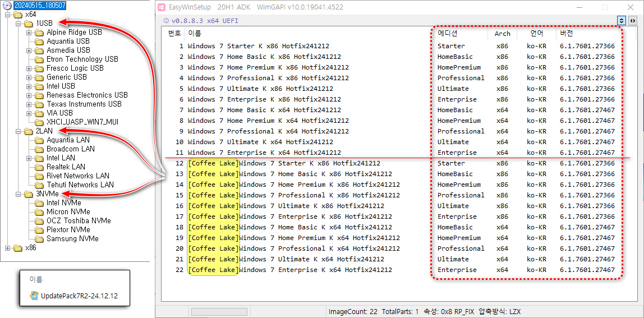Sort by the 이름 column header

(194, 34)
